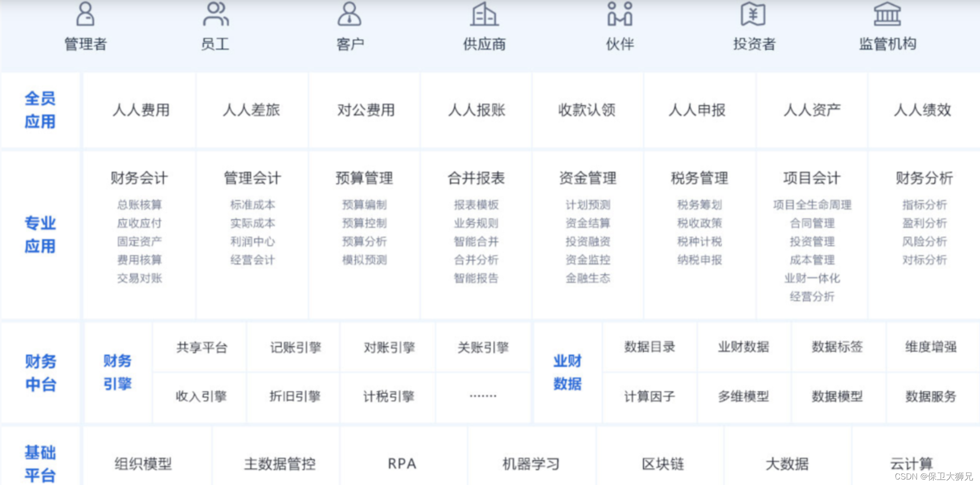Select the 专业应用 row heading
Screen dimensions: 980x485
[40, 235]
